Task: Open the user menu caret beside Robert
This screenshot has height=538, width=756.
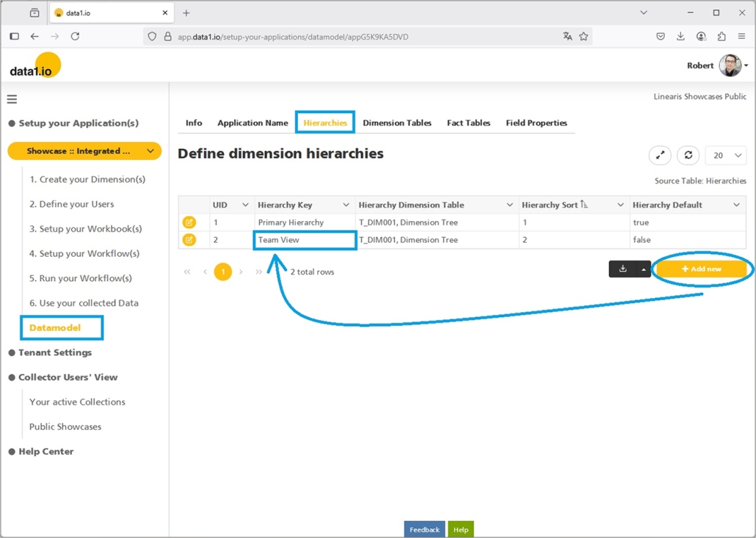Action: click(x=746, y=65)
